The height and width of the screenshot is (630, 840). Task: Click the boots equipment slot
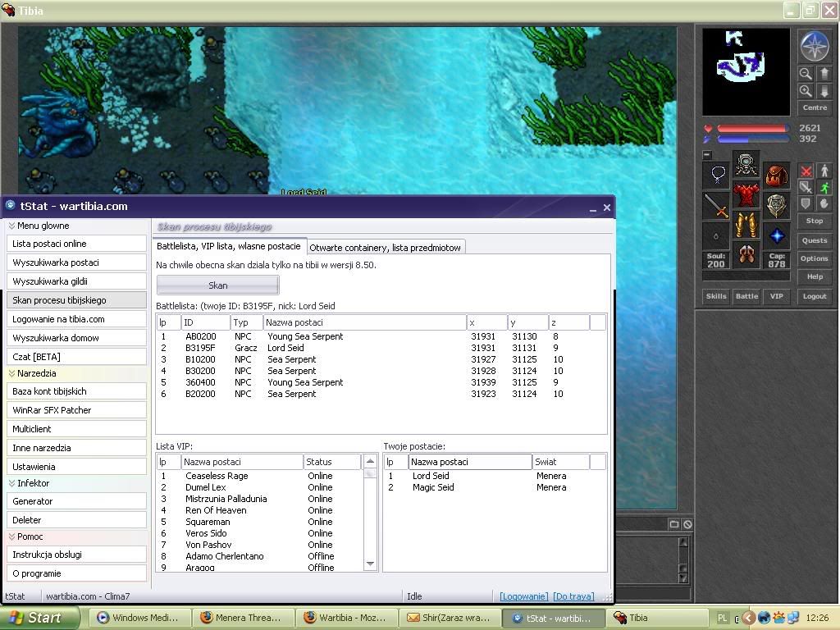[x=746, y=255]
